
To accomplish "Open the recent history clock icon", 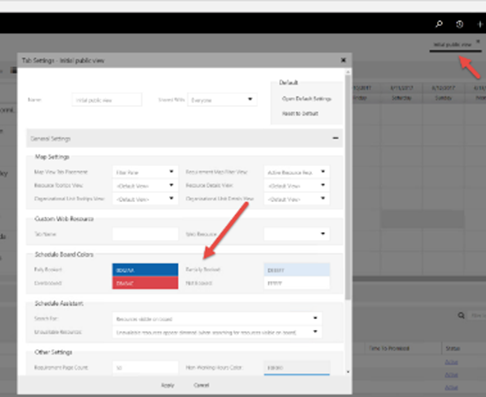I will tap(460, 24).
